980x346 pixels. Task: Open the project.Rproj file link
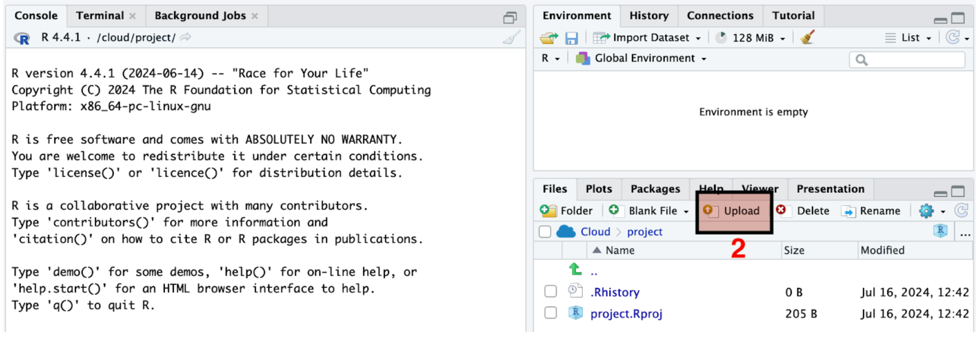pyautogui.click(x=626, y=313)
